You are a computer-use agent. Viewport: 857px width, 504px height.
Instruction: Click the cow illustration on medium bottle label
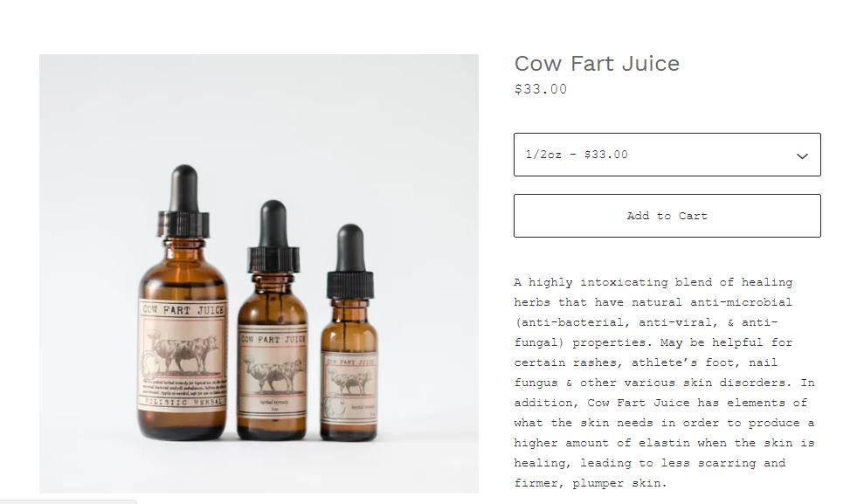(x=273, y=373)
